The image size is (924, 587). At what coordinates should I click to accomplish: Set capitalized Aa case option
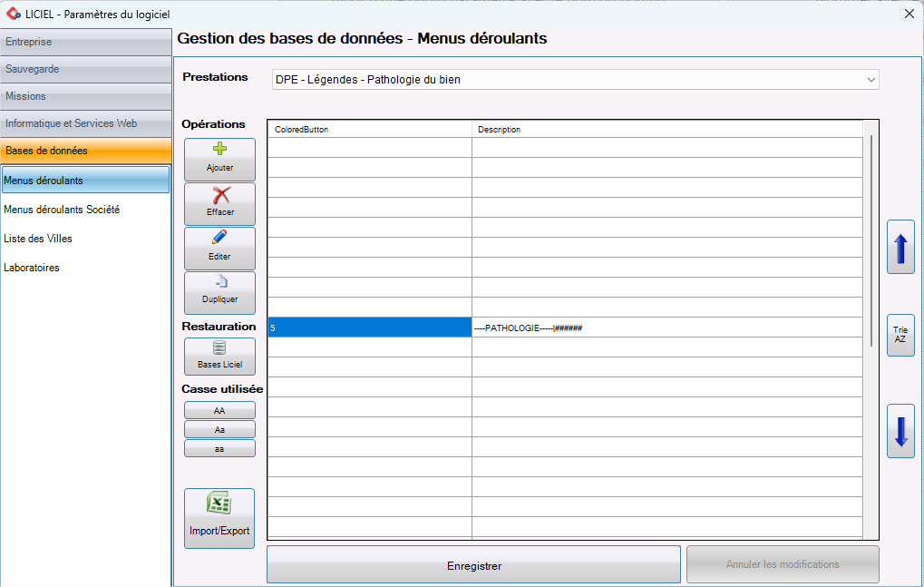[x=219, y=429]
